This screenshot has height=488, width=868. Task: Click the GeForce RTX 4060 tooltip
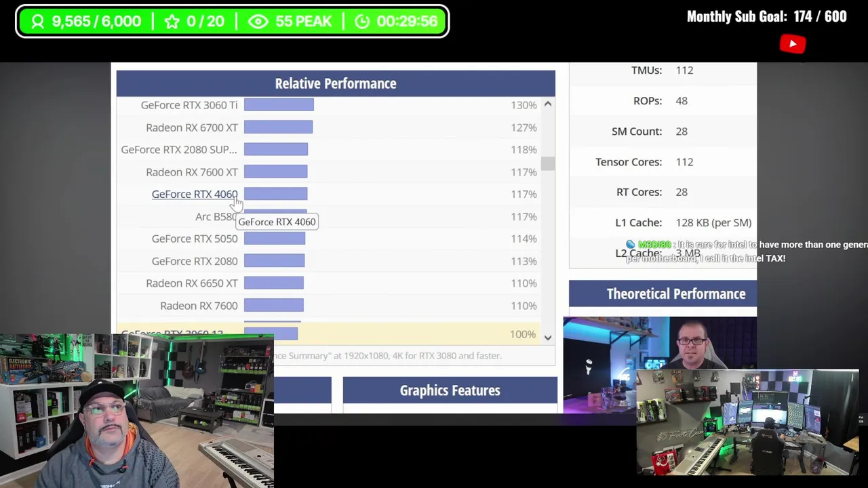coord(277,222)
